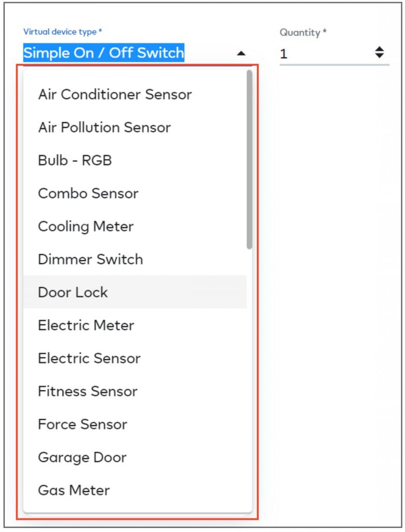Choose Electric Sensor device type
This screenshot has height=532, width=405.
[89, 358]
